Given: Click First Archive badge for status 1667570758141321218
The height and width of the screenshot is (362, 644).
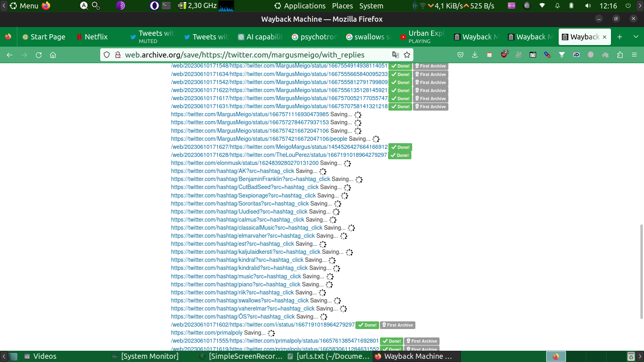Looking at the screenshot, I should pos(431,107).
